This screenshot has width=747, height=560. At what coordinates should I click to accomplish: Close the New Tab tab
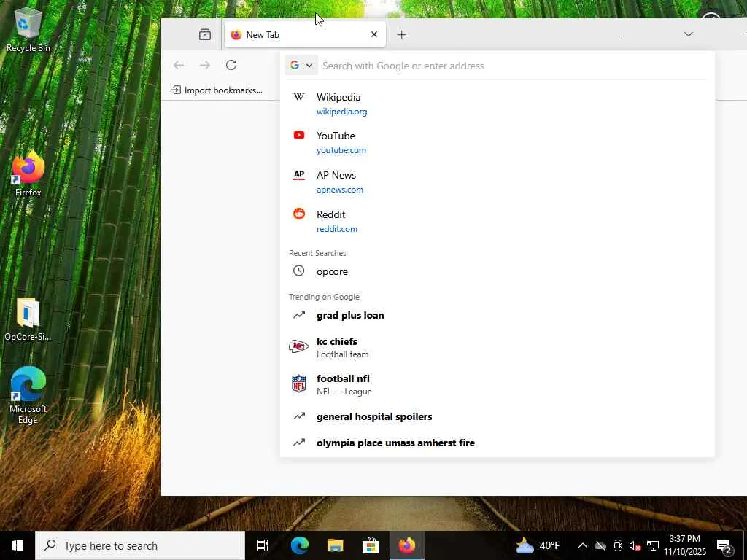coord(374,34)
